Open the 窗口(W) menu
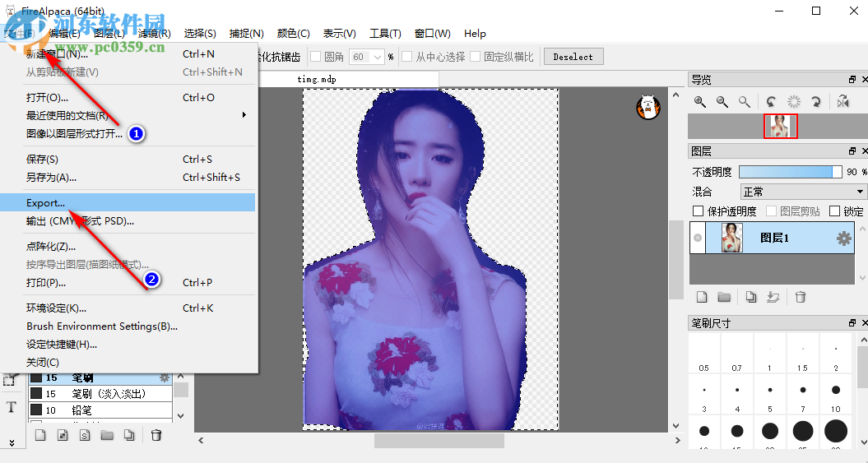This screenshot has width=868, height=463. click(x=432, y=34)
